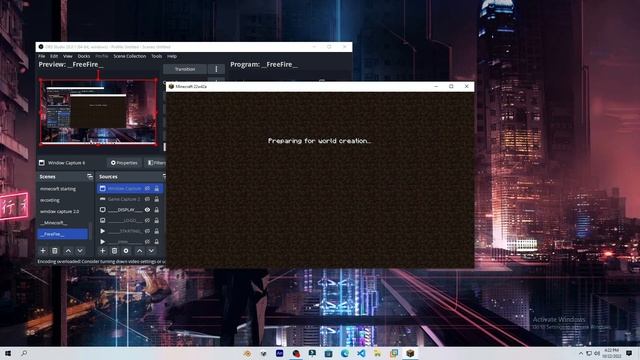
Task: Open the Docks menu in OBS
Action: click(x=84, y=56)
